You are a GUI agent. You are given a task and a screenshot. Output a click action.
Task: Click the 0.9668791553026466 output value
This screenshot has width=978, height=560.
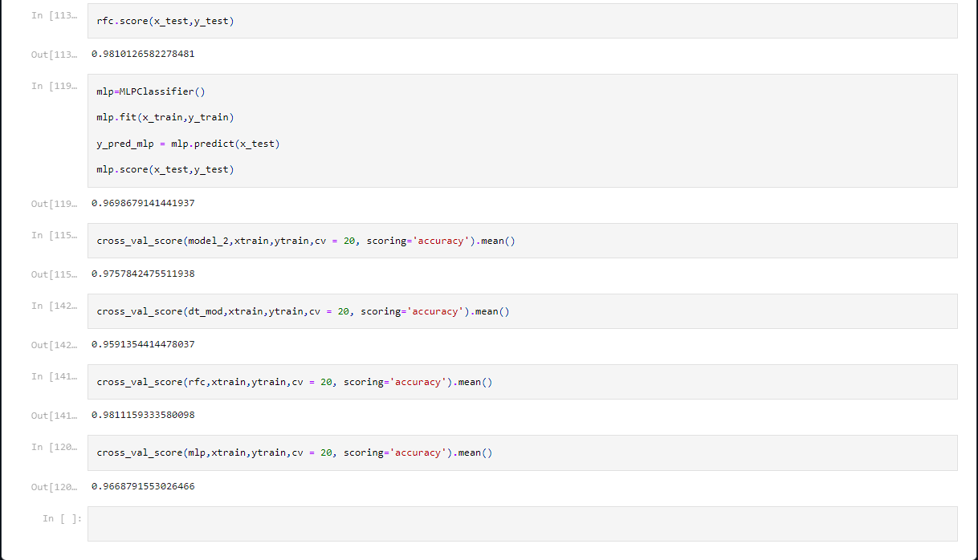coord(143,486)
